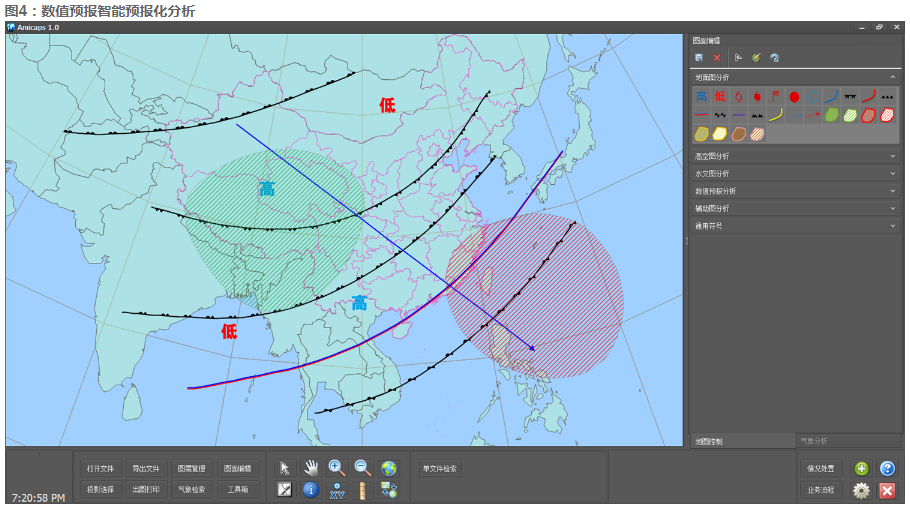910x511 pixels.
Task: Select the solid brown area fill swatch
Action: point(739,134)
